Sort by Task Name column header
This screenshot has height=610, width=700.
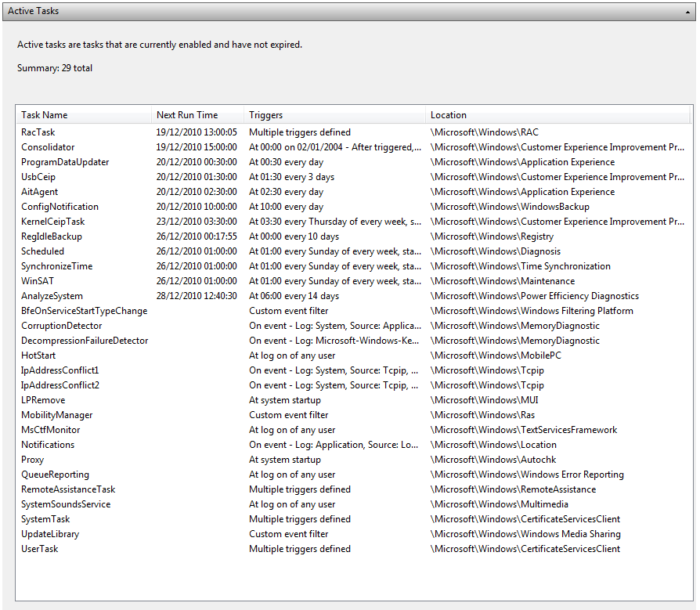click(x=84, y=115)
